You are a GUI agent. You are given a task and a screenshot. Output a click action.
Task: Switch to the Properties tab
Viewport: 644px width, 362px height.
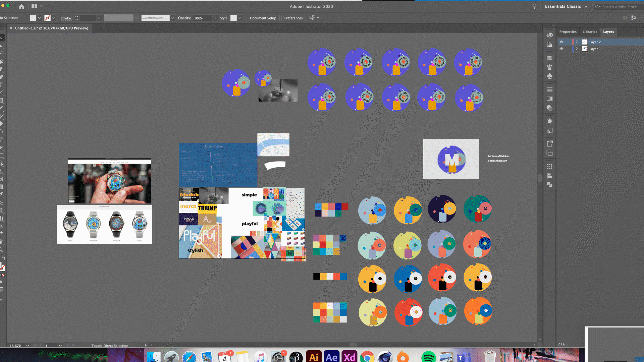[568, 32]
